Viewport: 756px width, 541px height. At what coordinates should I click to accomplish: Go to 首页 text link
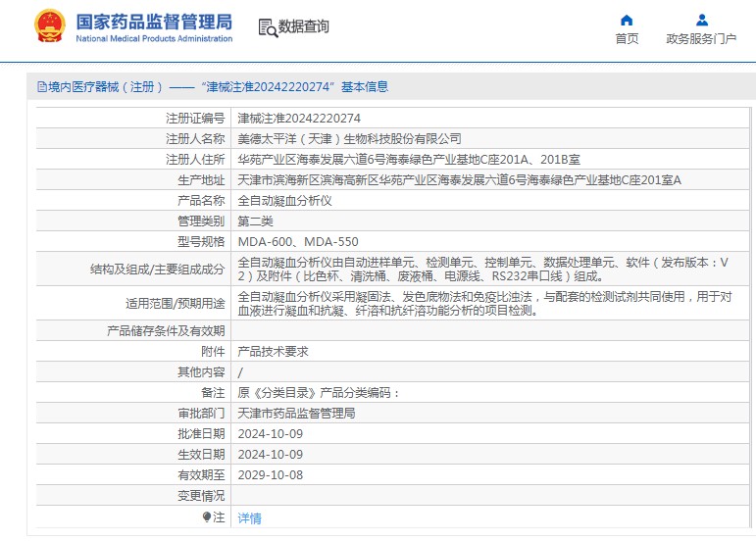(x=627, y=39)
